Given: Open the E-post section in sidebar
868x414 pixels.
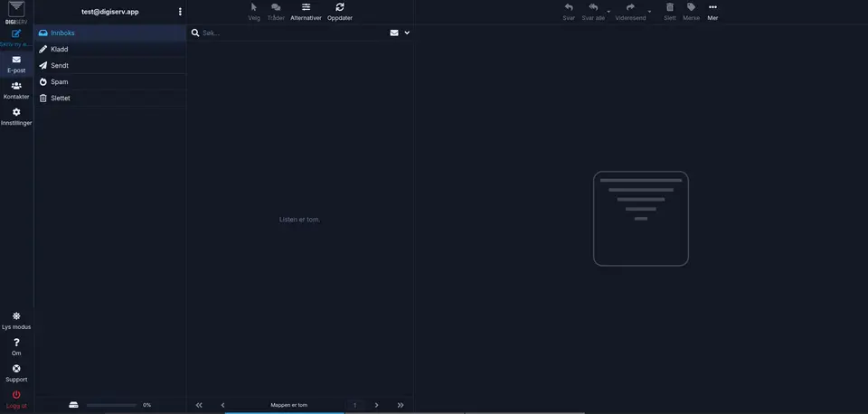Looking at the screenshot, I should tap(16, 64).
